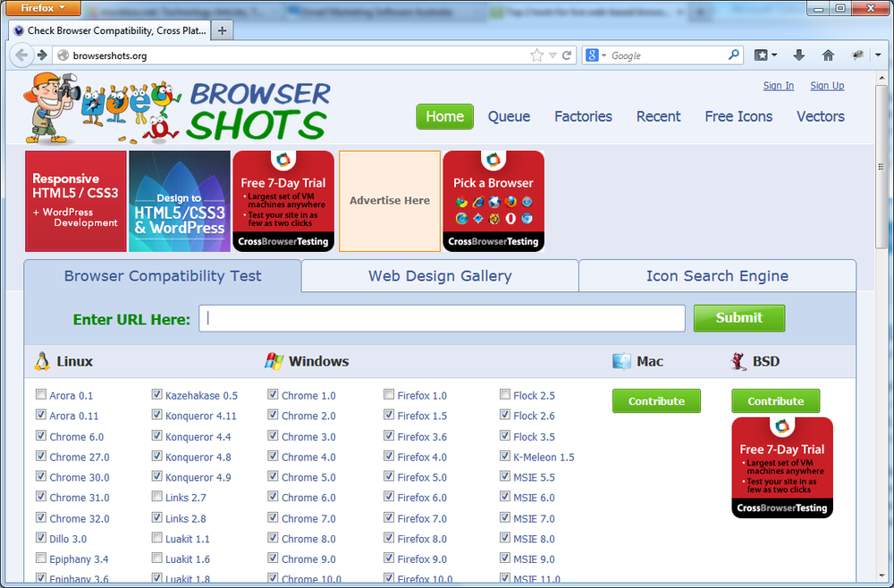Enable the Epiphany 3.4 checkbox

point(41,558)
